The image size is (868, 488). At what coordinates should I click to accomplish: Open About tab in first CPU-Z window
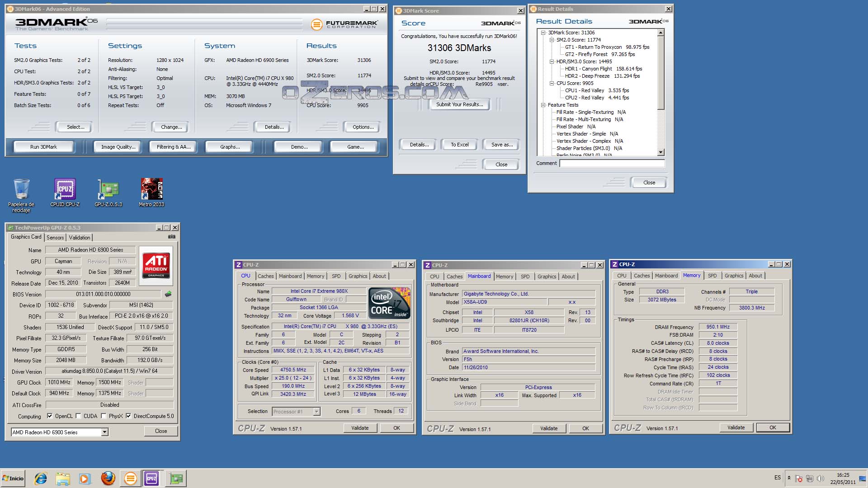(x=379, y=276)
